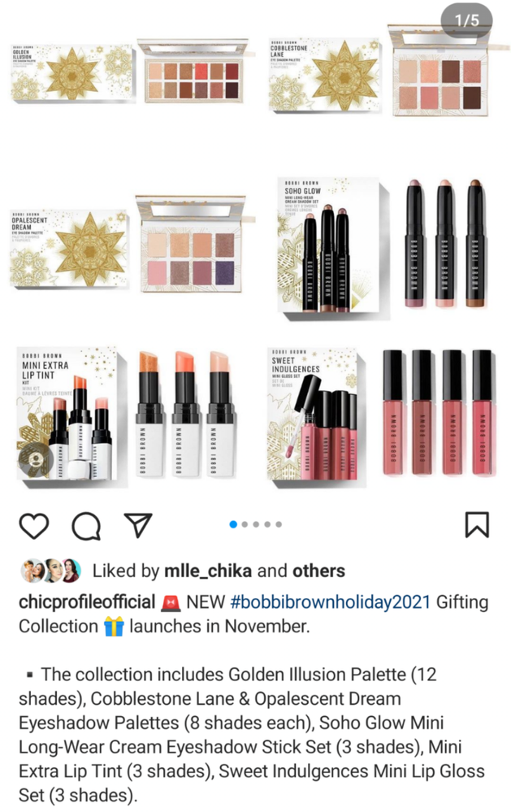Tap the Opalescent Dream palette box

pos(69,248)
